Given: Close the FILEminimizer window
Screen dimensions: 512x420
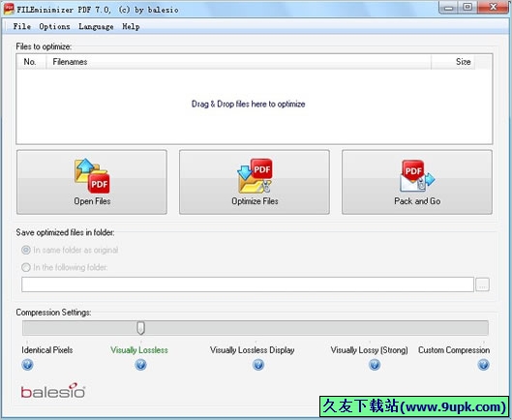Looking at the screenshot, I should [x=493, y=7].
